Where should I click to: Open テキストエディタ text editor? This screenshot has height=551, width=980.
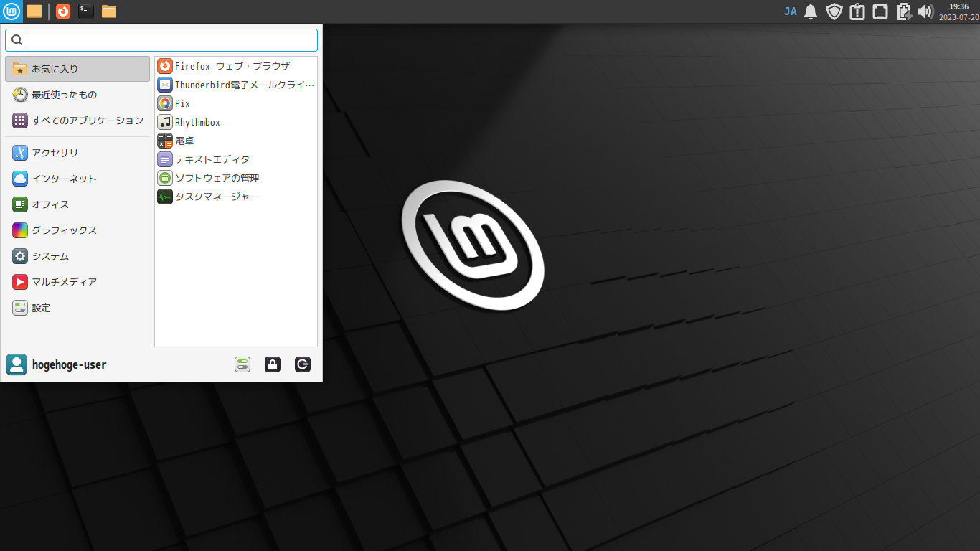[x=236, y=159]
